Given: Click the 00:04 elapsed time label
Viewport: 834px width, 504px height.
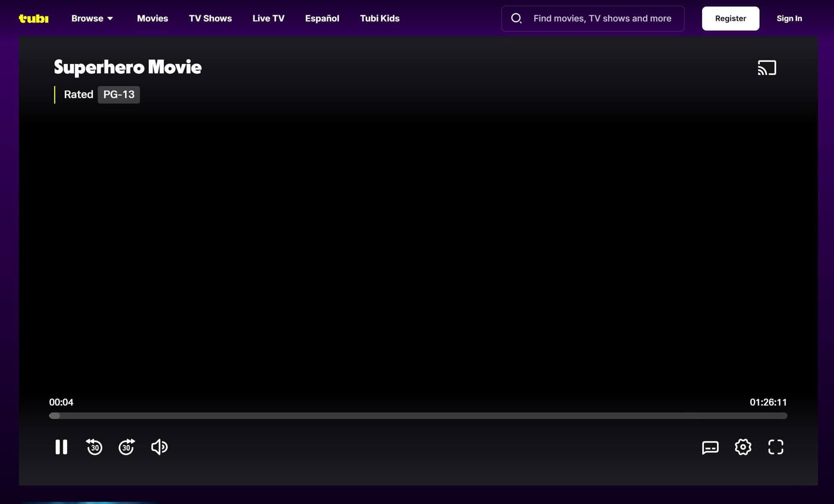Looking at the screenshot, I should pos(61,402).
